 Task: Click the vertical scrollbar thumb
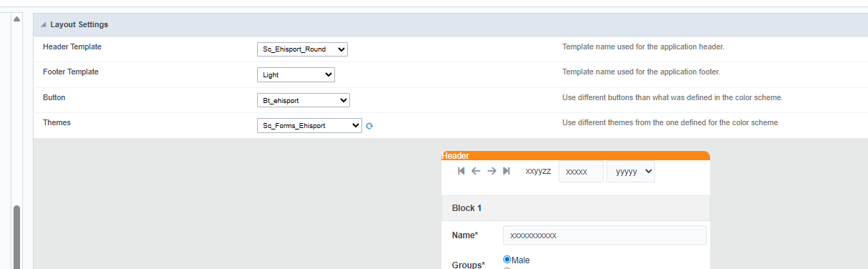pos(16,236)
